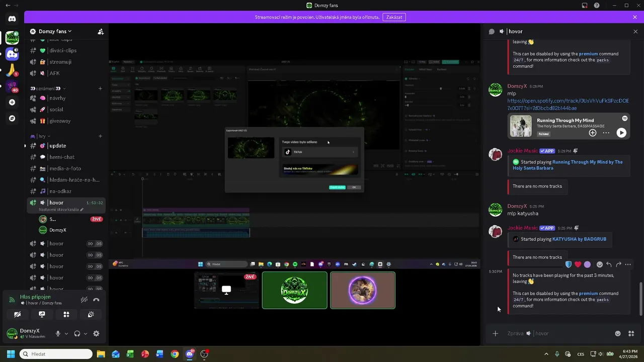This screenshot has height=362, width=644.
Task: Create a channel in the hry category
Action: coord(100,136)
